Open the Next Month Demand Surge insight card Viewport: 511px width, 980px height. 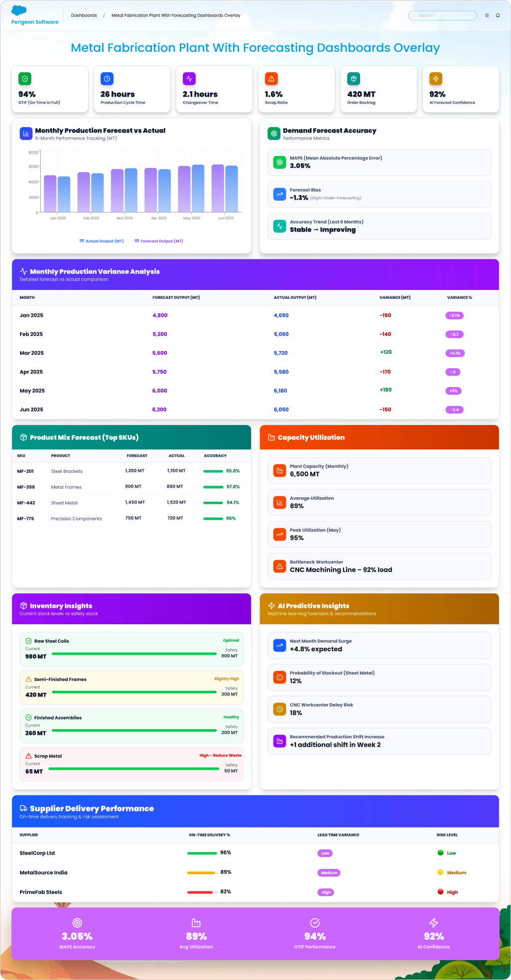point(379,646)
